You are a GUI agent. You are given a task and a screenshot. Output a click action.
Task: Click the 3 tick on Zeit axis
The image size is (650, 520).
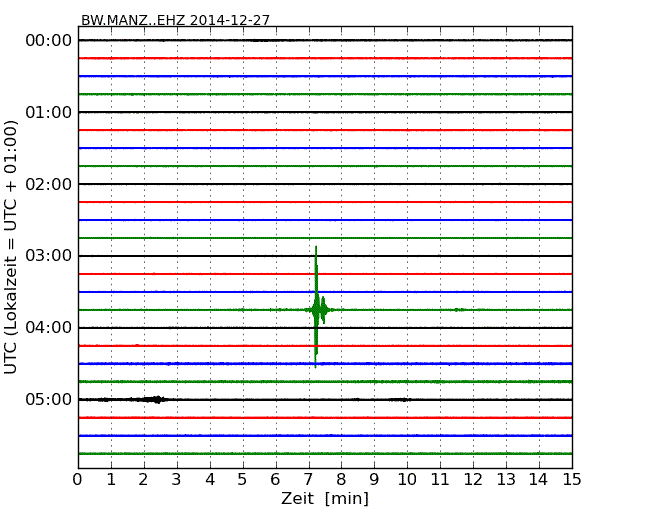(x=177, y=480)
